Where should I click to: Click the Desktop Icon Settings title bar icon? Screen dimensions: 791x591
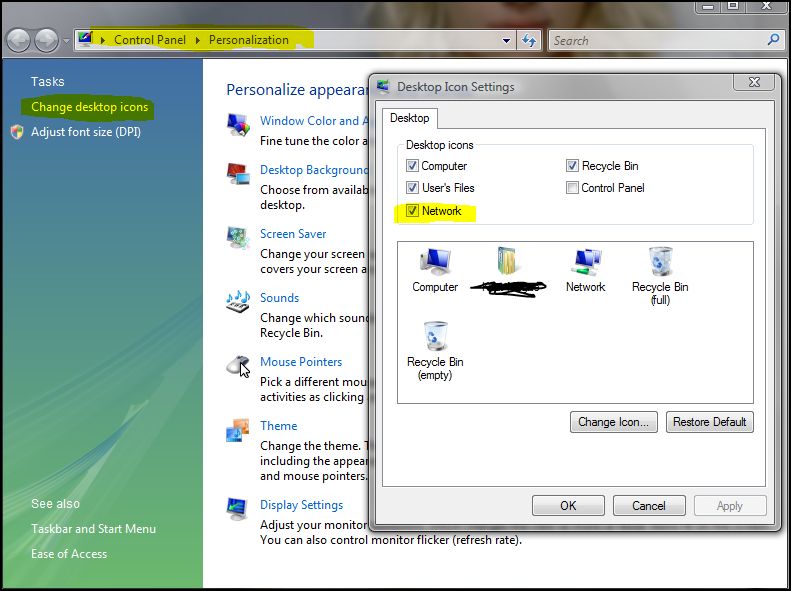pyautogui.click(x=383, y=87)
